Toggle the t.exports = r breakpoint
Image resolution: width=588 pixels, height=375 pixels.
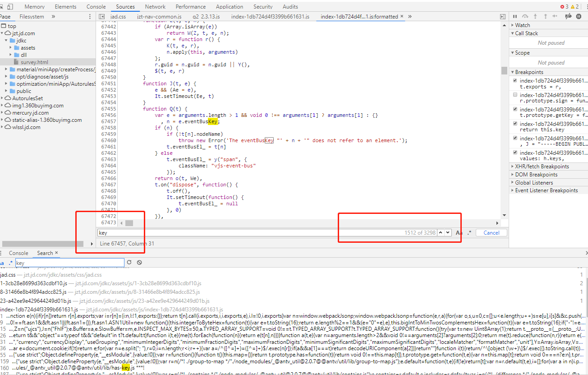(515, 81)
